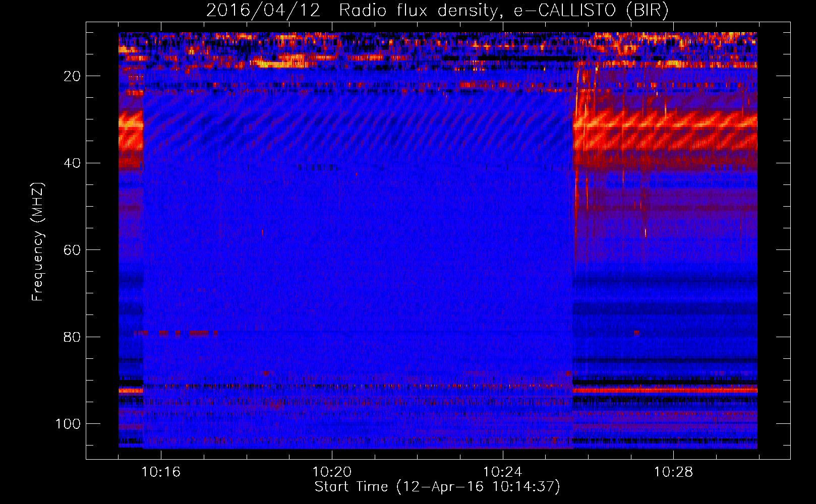Screen dimensions: 816x504
Task: Click the '60' frequency tick label
Action: (x=72, y=250)
